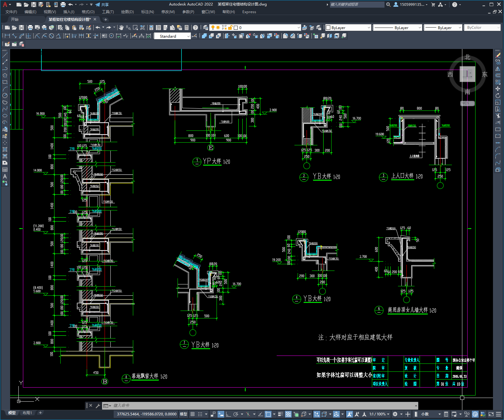Open the 修改(M) menu

coord(168,12)
